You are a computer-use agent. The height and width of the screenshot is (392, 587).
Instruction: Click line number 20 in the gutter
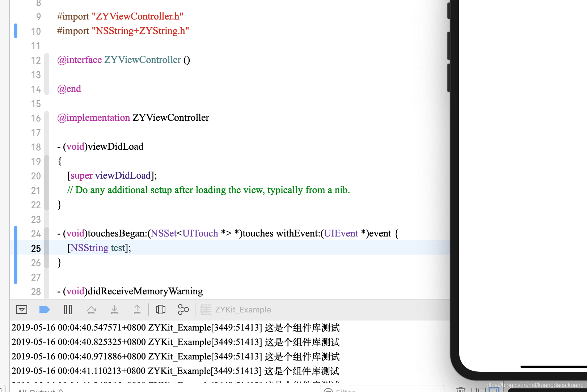(36, 176)
